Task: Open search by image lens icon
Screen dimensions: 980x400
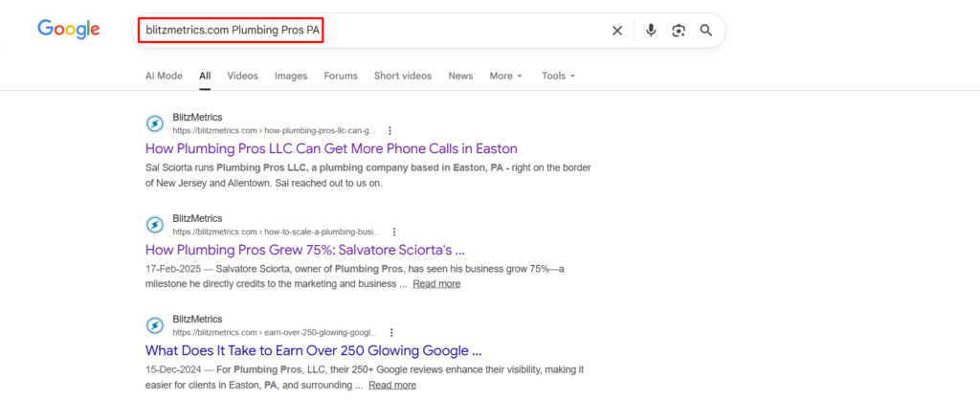Action: tap(679, 31)
